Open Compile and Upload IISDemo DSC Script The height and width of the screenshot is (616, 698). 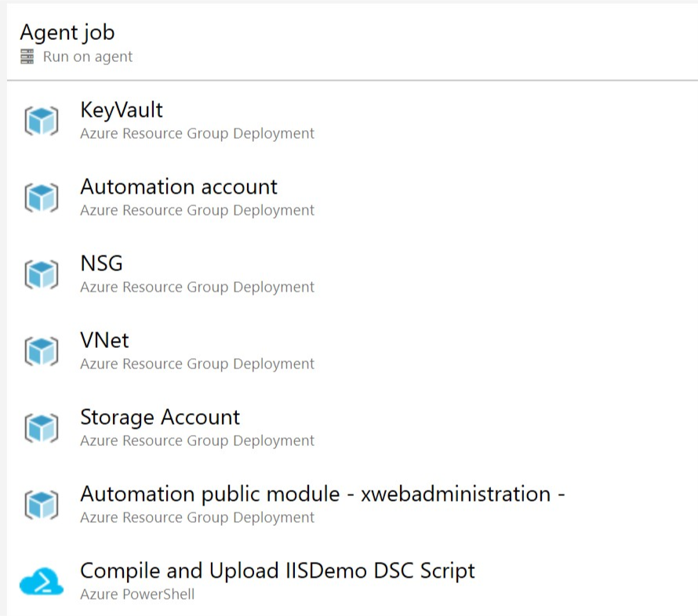click(x=278, y=571)
